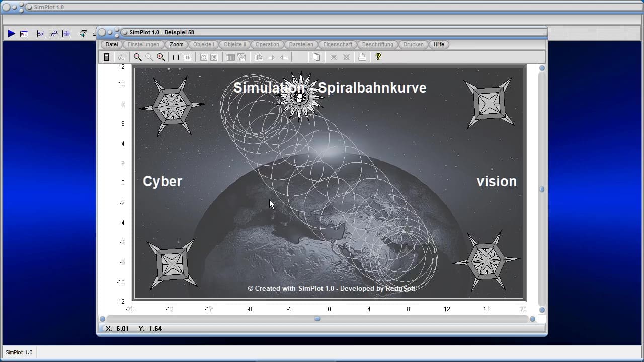Click the black panel icon left of glasses
The height and width of the screenshot is (362, 644).
(x=106, y=57)
